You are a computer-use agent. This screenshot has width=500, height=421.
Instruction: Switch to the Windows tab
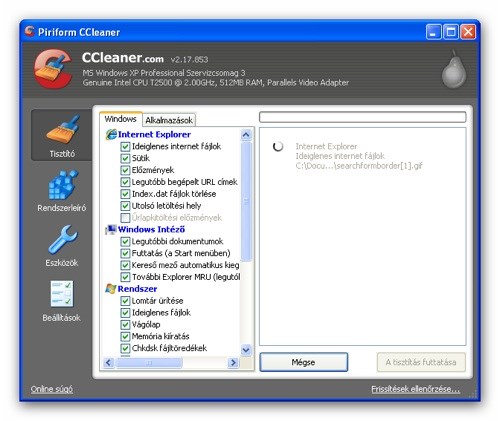121,119
